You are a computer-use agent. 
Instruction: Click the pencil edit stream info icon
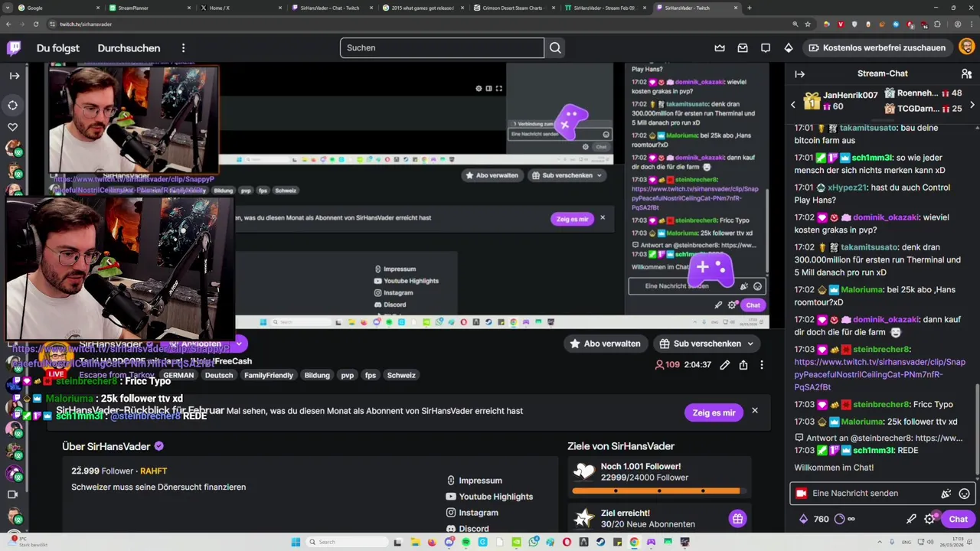click(x=724, y=365)
